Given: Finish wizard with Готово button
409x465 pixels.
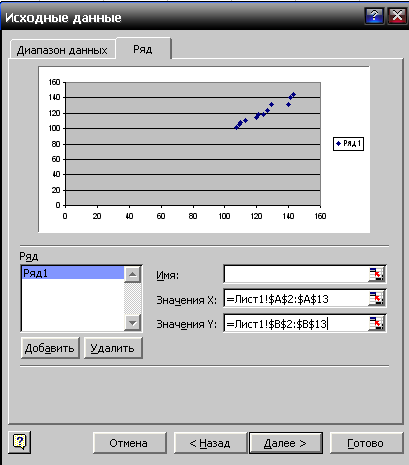Looking at the screenshot, I should 366,443.
